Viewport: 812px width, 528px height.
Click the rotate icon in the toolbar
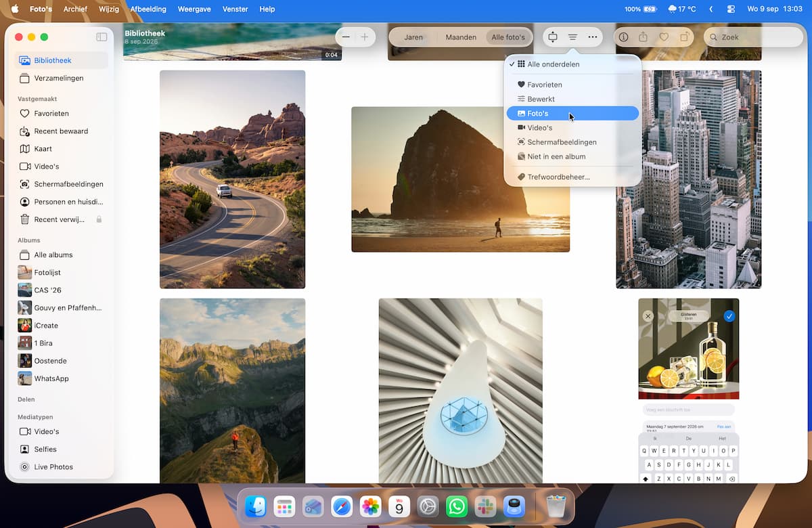coord(684,37)
